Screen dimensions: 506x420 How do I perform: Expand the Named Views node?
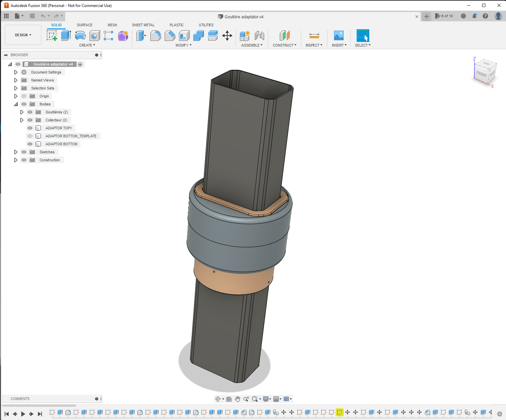click(x=16, y=80)
